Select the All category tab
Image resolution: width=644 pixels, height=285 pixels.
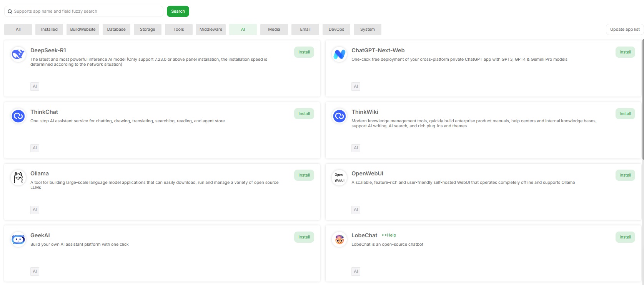click(18, 29)
